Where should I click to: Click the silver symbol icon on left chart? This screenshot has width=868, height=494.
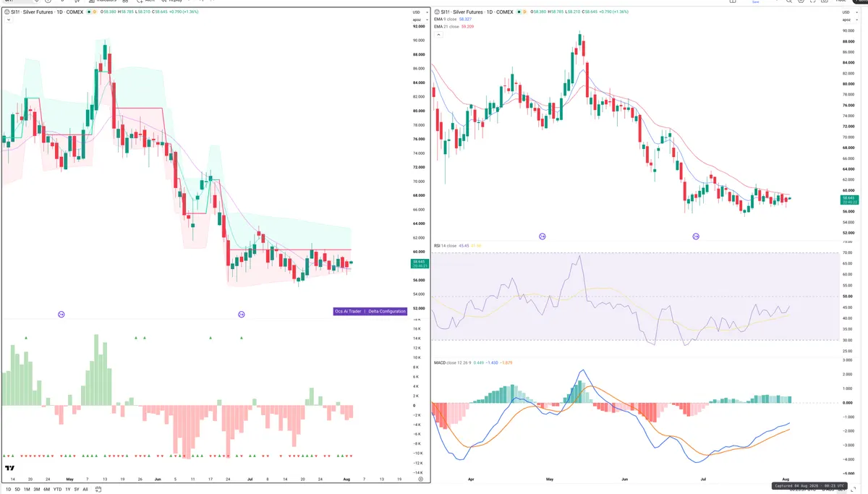[x=7, y=12]
